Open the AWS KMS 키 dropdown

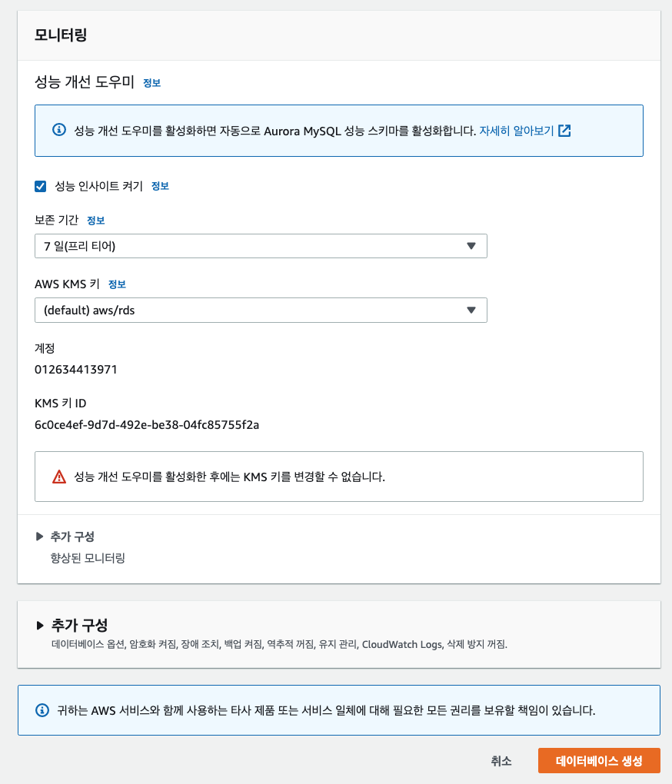coord(261,310)
